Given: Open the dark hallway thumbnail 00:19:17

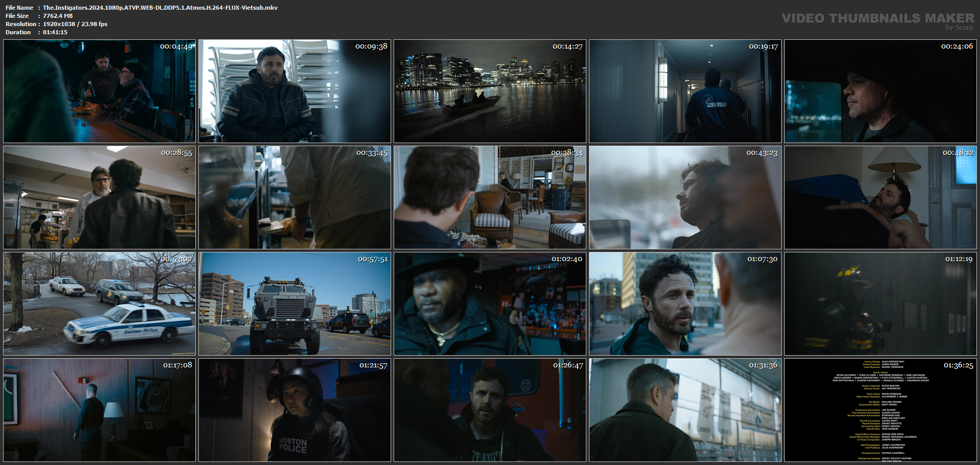Looking at the screenshot, I should click(x=686, y=91).
